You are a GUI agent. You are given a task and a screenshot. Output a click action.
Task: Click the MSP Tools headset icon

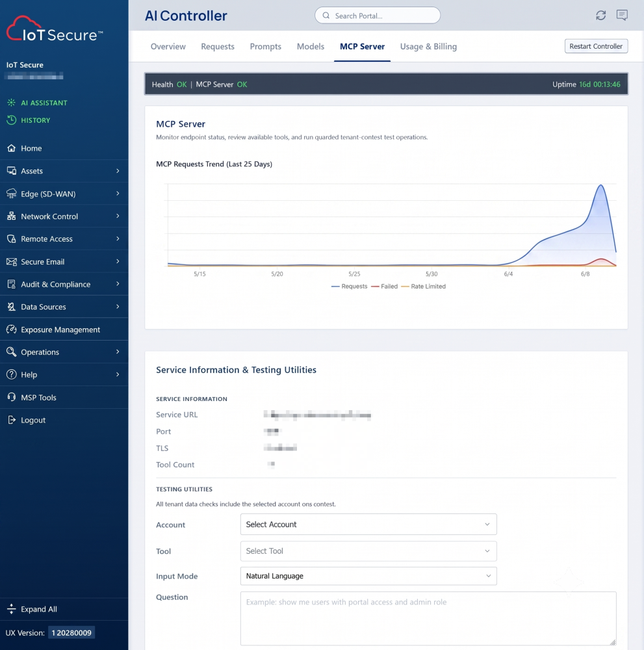pos(12,397)
